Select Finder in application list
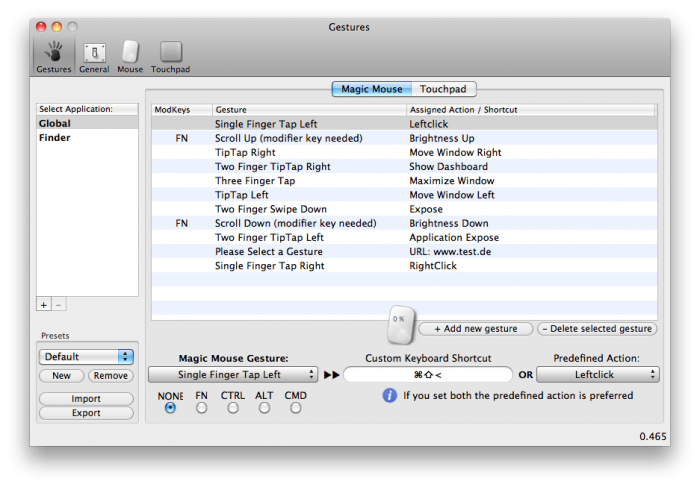The width and height of the screenshot is (700, 487). pyautogui.click(x=88, y=137)
